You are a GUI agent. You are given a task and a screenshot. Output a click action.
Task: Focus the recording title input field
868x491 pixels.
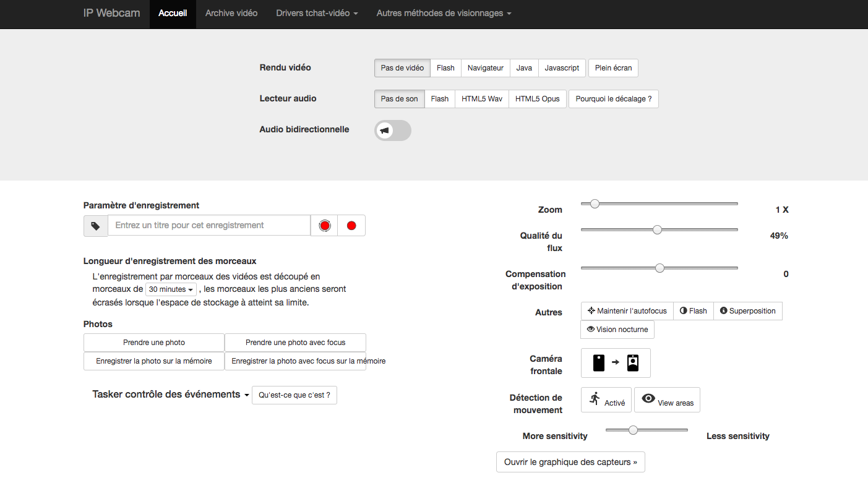[x=209, y=226]
